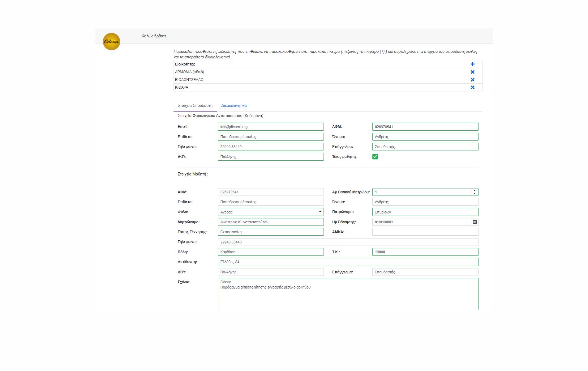
Task: Click the guardian ΔΟΥ field
Action: [271, 157]
